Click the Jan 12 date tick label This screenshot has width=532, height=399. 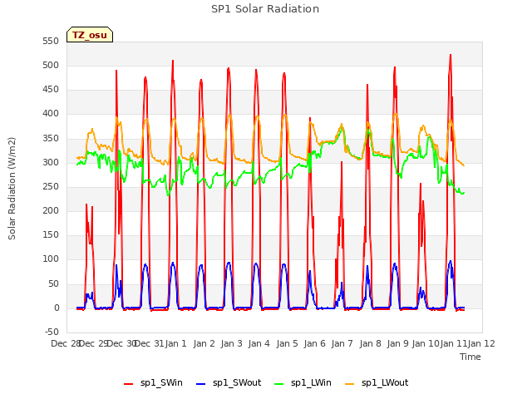point(481,343)
